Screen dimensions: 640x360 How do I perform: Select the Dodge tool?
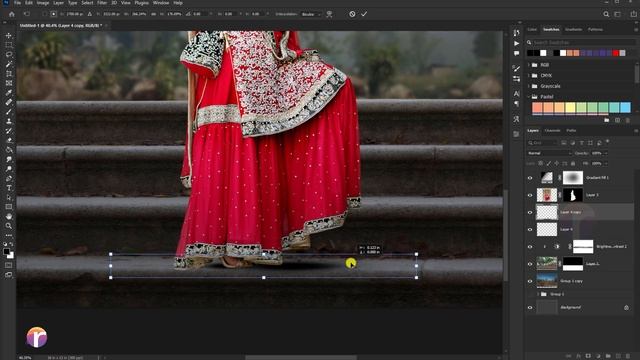pos(9,169)
